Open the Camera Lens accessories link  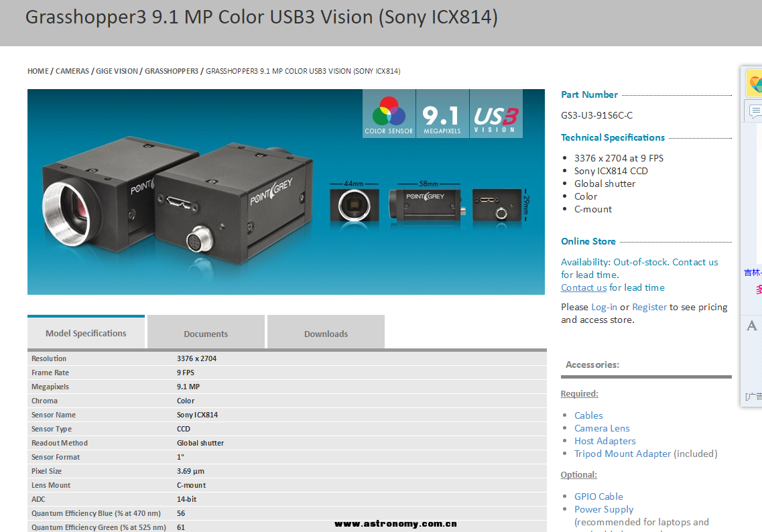(602, 428)
